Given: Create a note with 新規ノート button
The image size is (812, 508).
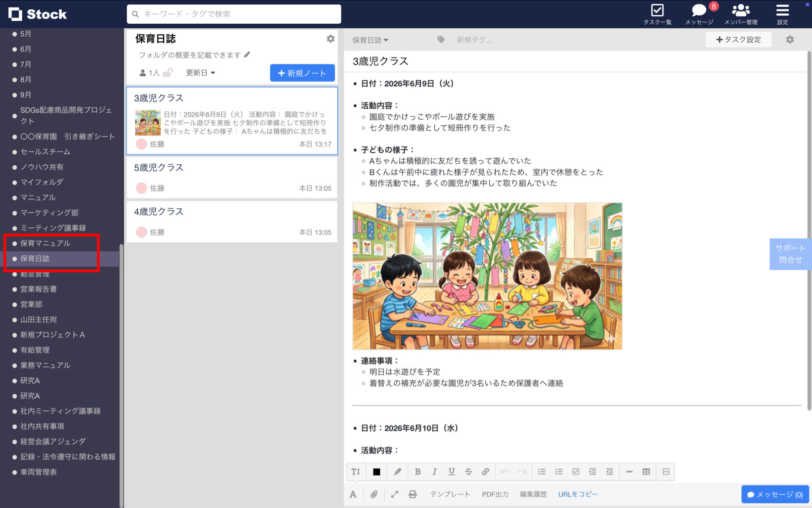Looking at the screenshot, I should [x=302, y=73].
